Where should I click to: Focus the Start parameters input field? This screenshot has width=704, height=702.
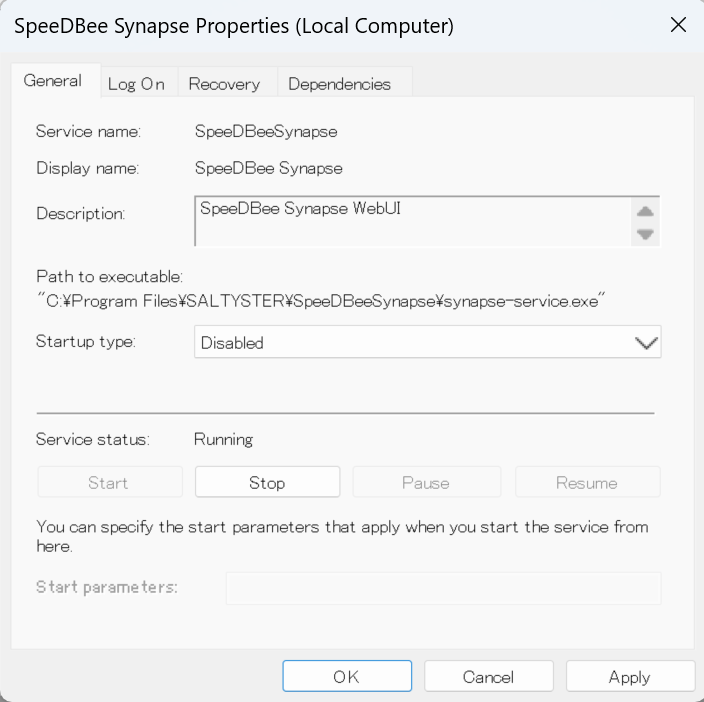[443, 588]
